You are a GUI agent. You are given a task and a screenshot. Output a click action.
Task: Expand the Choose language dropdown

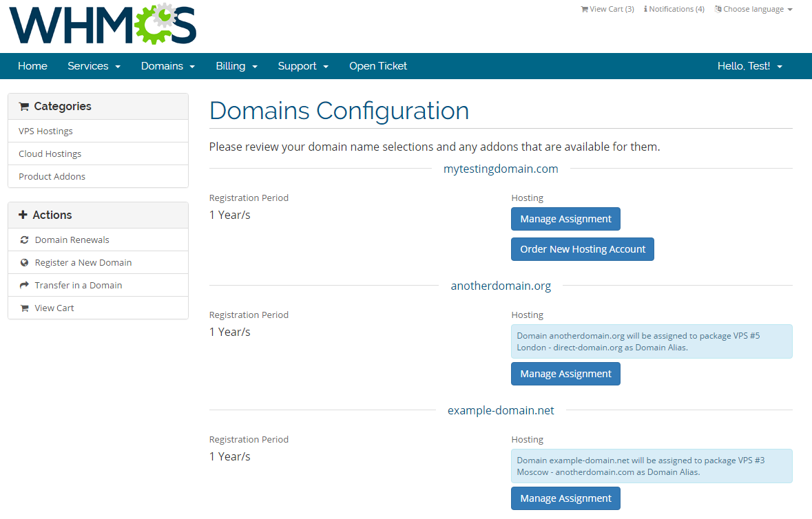click(x=754, y=8)
